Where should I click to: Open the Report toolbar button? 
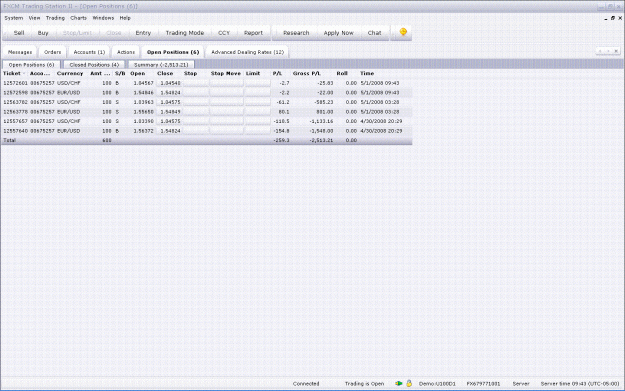tap(253, 33)
